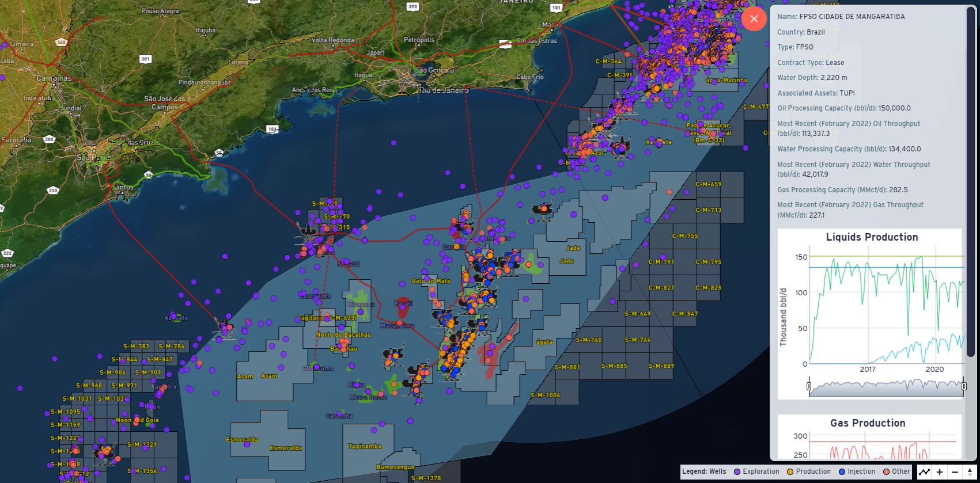980x483 pixels.
Task: Click the Gato do Mato field label
Action: coord(431,281)
